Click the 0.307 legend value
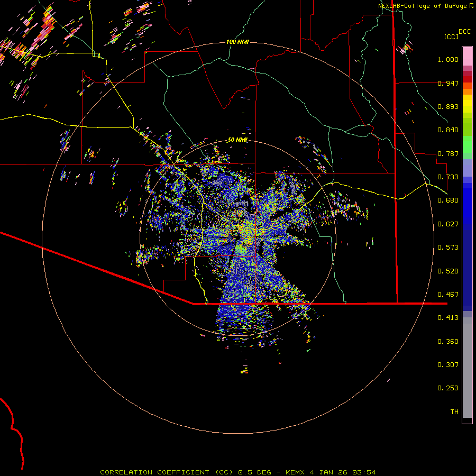The height and width of the screenshot is (476, 476). coord(448,365)
